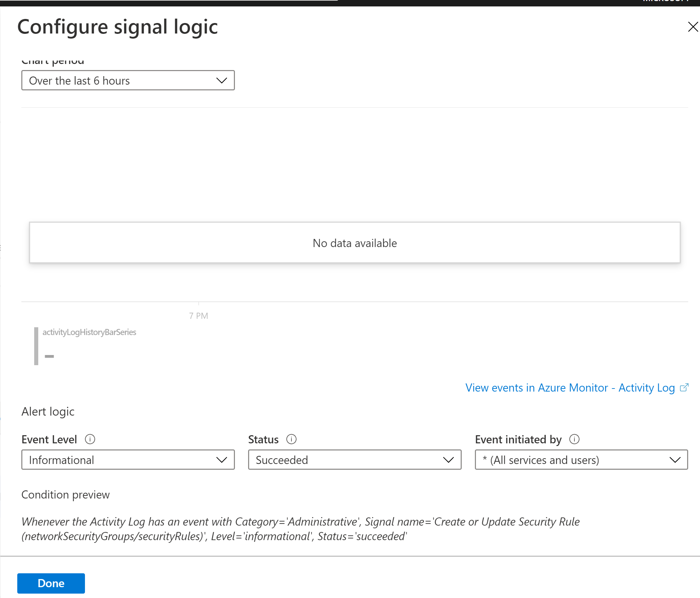Screen dimensions: 700x598
Task: Click the 7 PM time axis label
Action: click(199, 316)
